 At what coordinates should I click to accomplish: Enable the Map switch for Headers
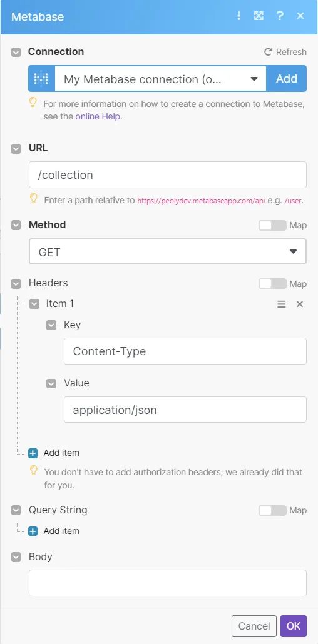[x=272, y=284]
